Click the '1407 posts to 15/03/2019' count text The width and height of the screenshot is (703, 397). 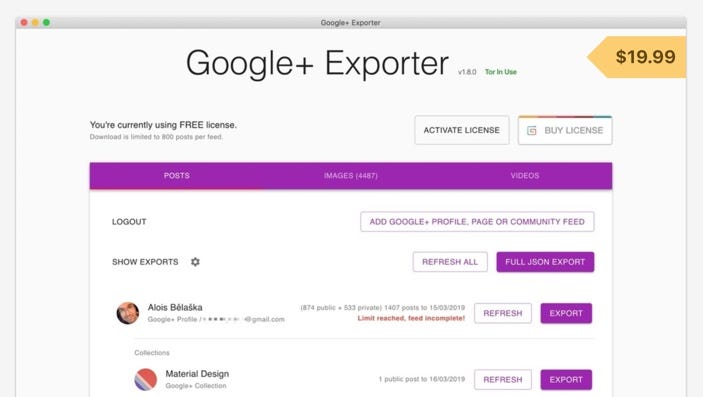tap(425, 308)
